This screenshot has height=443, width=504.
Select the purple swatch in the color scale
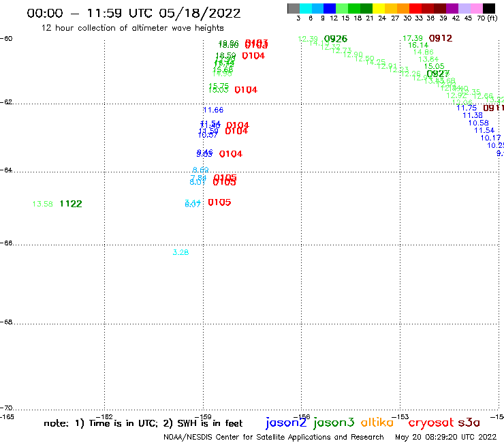(452, 9)
